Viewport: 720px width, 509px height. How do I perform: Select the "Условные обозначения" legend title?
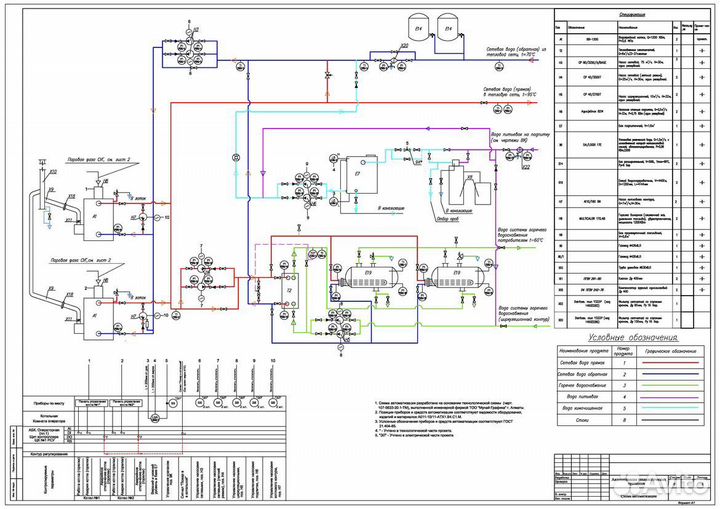click(630, 339)
